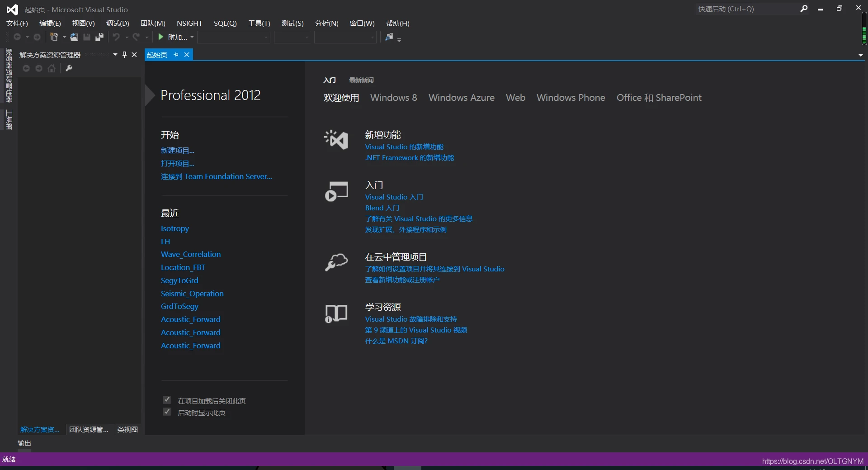Click the Quick Launch search magnifier icon
This screenshot has height=470, width=868.
pos(804,9)
